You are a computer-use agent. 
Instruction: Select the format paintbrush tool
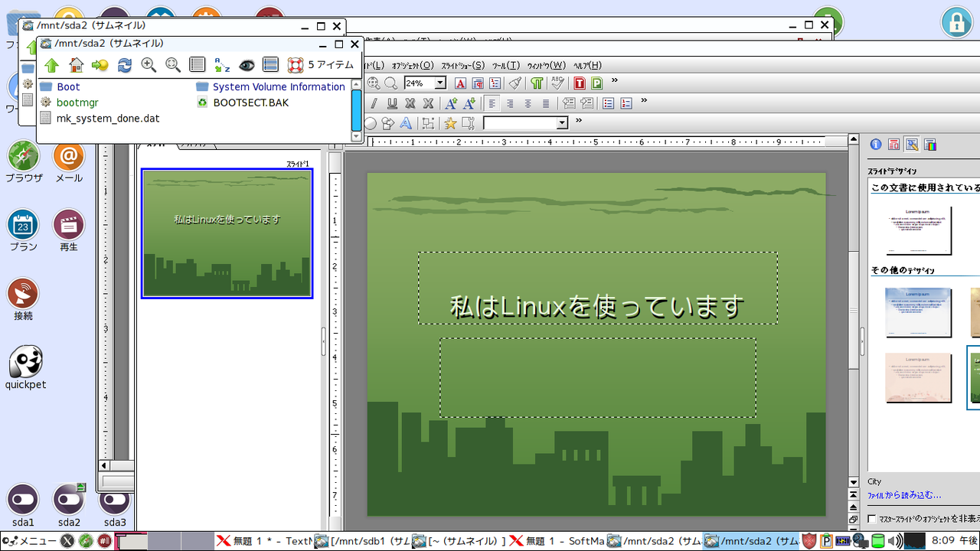pyautogui.click(x=515, y=83)
